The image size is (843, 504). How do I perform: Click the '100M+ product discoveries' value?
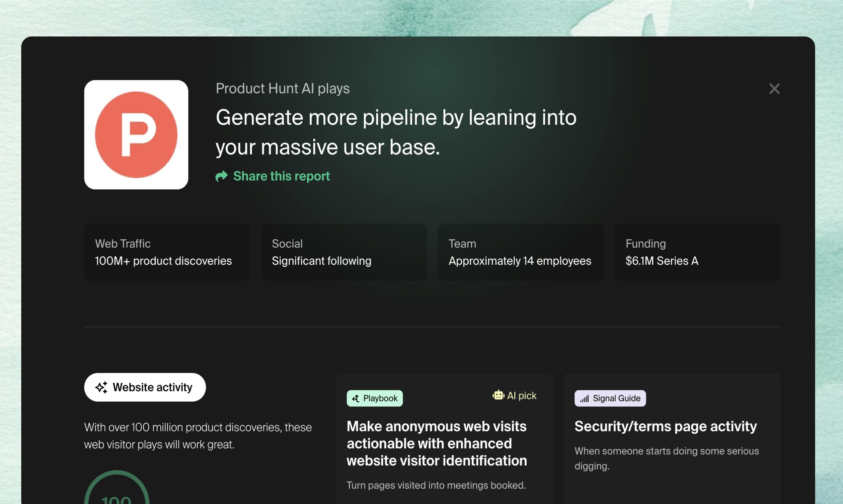[x=163, y=261]
